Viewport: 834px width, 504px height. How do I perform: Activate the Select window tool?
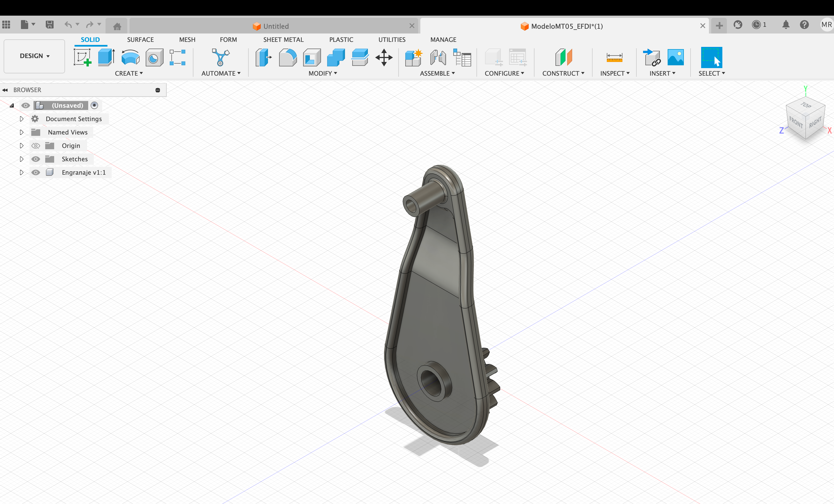[711, 57]
